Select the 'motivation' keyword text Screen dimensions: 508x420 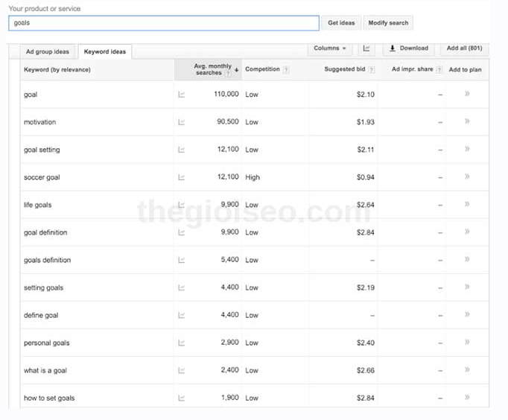point(39,122)
